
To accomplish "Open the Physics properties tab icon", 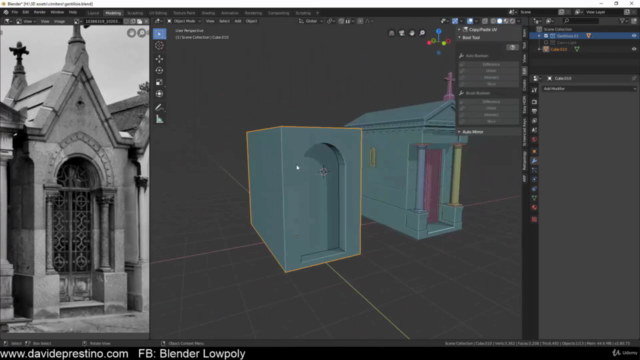I will (534, 180).
